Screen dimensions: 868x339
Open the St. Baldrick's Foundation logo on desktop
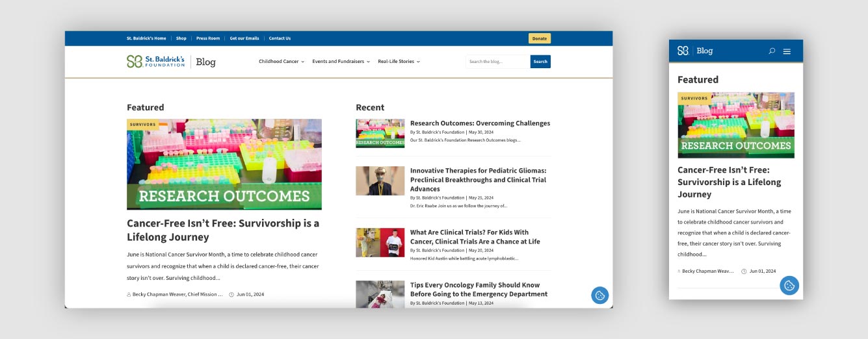coord(155,62)
